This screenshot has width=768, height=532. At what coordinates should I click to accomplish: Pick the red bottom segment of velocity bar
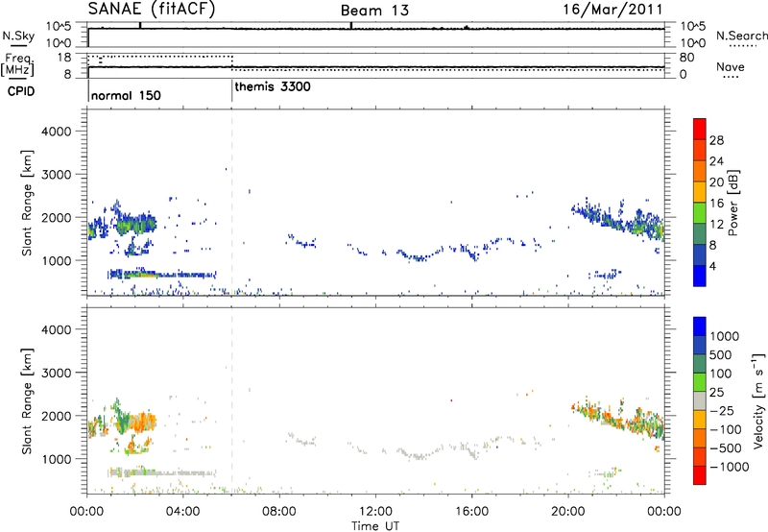(x=700, y=475)
